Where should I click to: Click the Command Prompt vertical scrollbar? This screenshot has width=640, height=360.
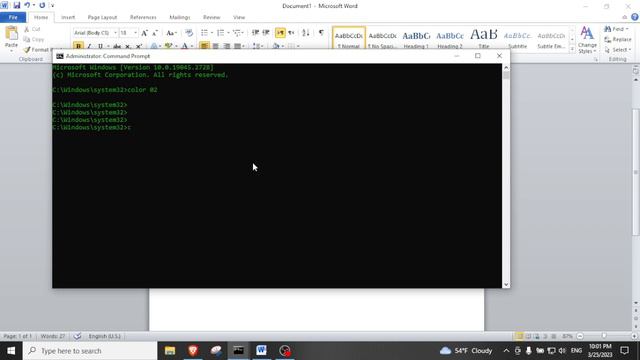click(506, 176)
